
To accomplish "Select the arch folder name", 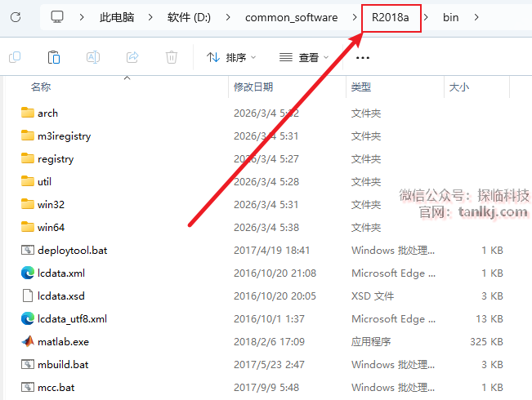I will tap(48, 113).
